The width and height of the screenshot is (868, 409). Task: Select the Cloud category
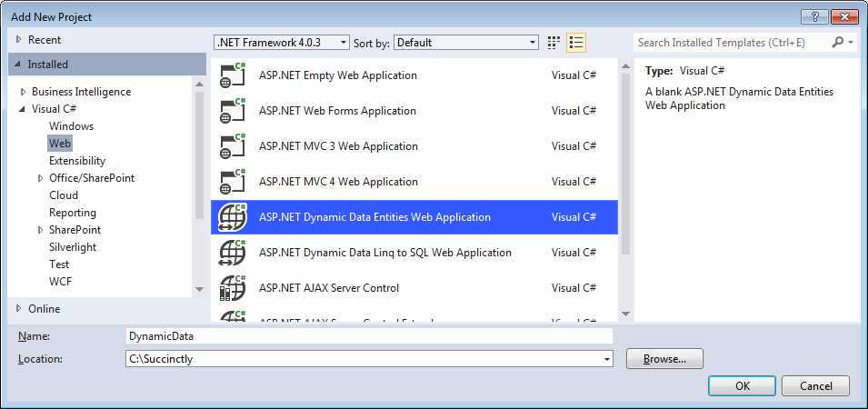pyautogui.click(x=64, y=195)
